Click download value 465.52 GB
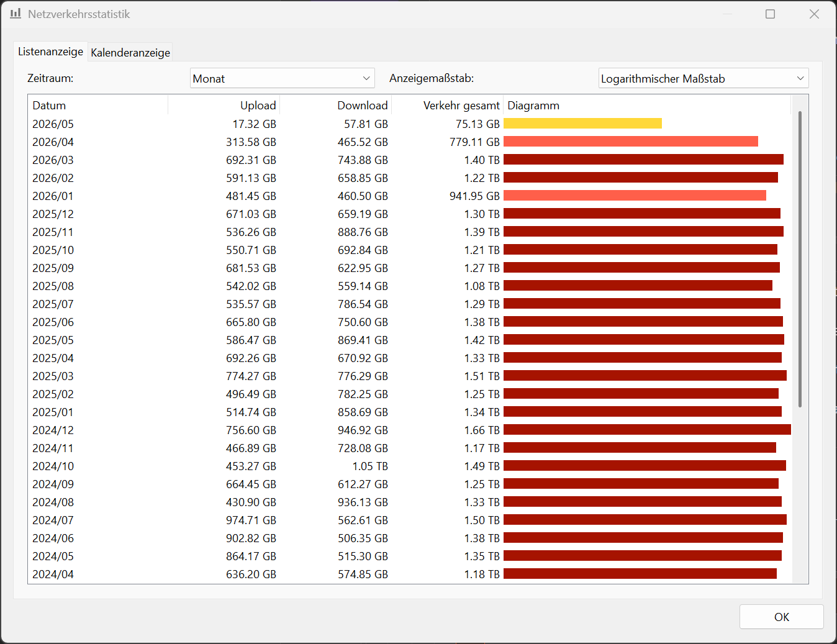This screenshot has height=644, width=837. [x=363, y=142]
